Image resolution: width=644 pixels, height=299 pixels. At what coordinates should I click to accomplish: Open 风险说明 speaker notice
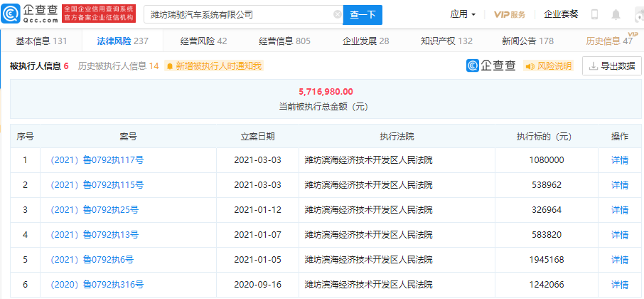tap(548, 66)
